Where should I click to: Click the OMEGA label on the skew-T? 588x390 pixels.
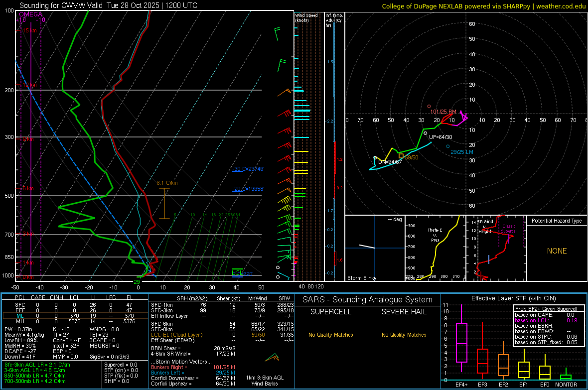[31, 14]
